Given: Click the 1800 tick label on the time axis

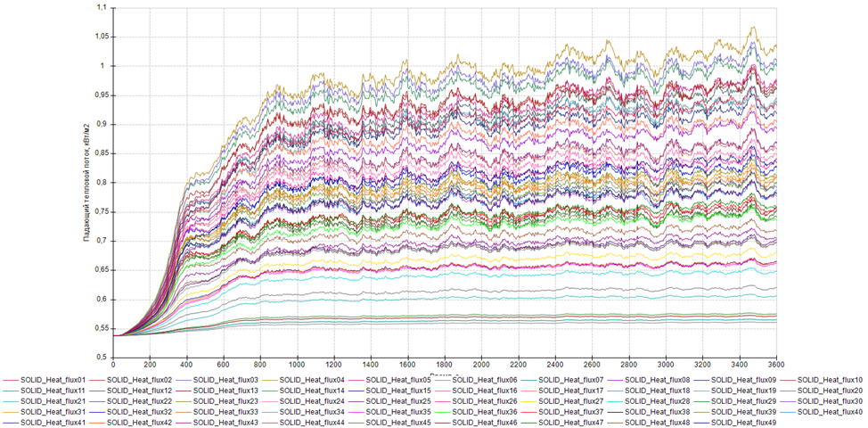Looking at the screenshot, I should [445, 365].
